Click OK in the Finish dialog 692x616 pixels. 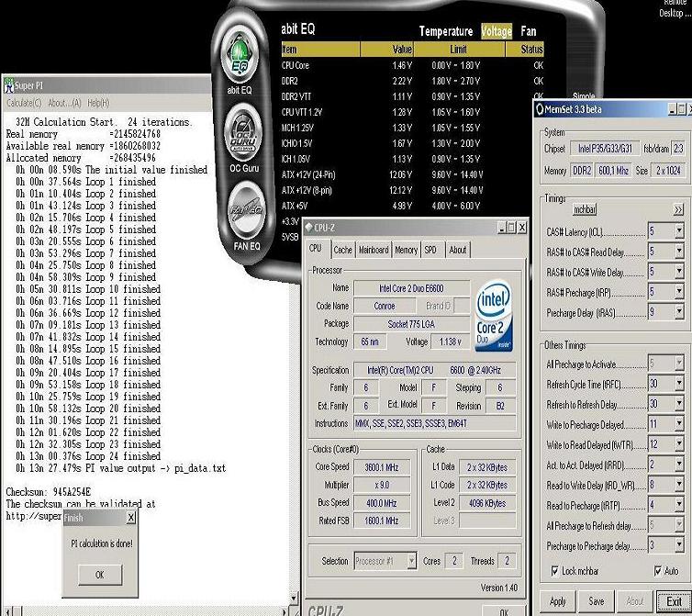(100, 575)
